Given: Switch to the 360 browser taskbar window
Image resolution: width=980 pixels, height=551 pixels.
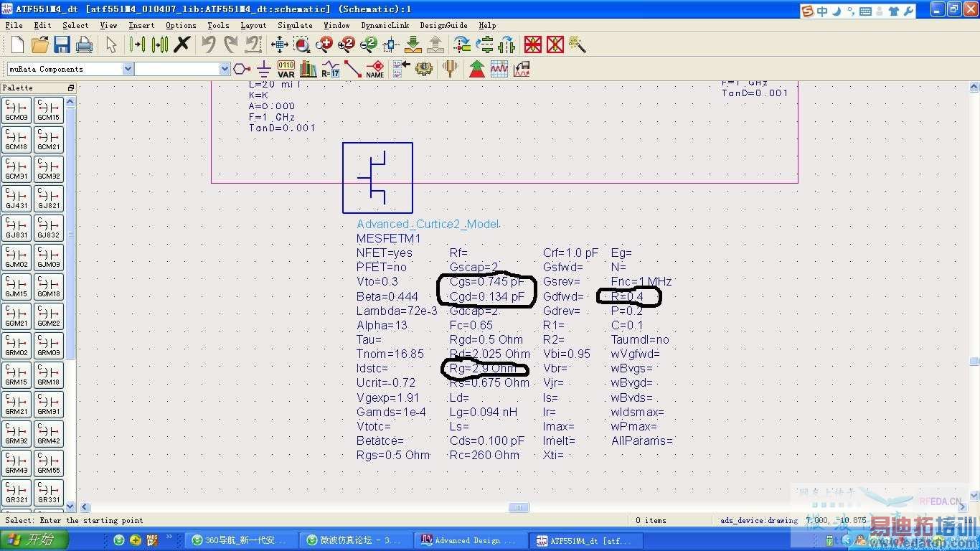Looking at the screenshot, I should click(240, 540).
